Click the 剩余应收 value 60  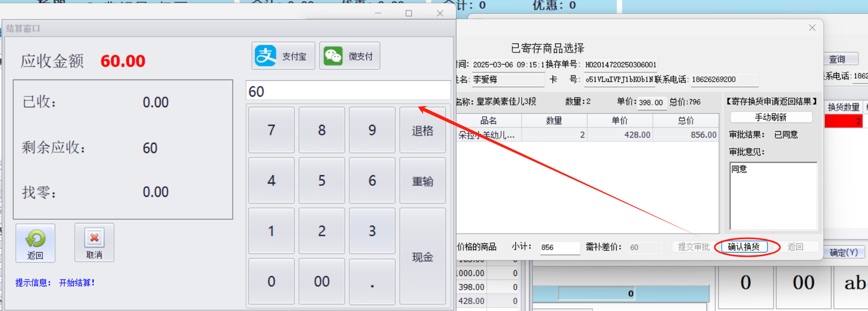[x=150, y=148]
